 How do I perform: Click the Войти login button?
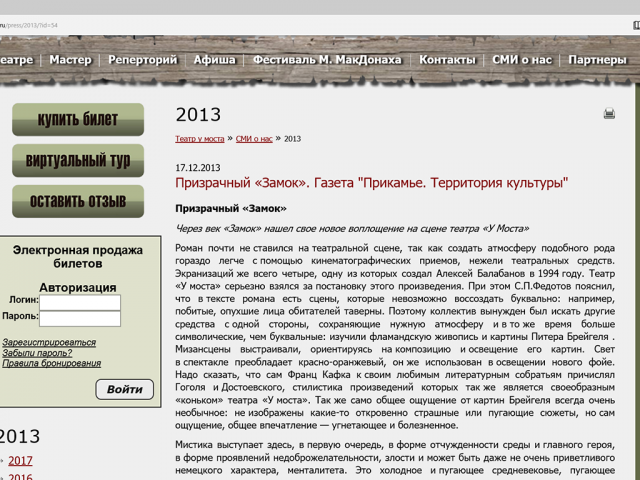coord(124,389)
